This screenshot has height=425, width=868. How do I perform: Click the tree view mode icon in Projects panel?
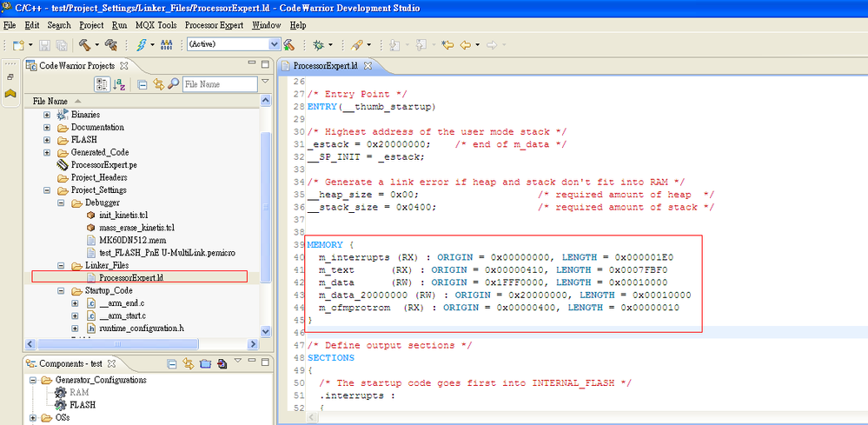tap(102, 84)
